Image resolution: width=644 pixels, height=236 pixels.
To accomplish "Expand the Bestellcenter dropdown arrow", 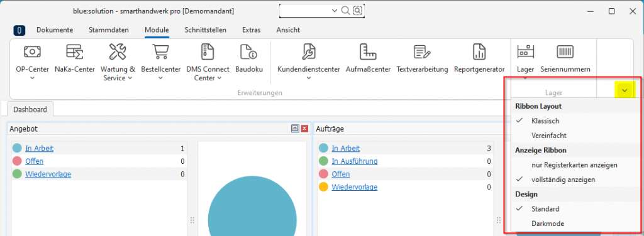I will [x=160, y=78].
